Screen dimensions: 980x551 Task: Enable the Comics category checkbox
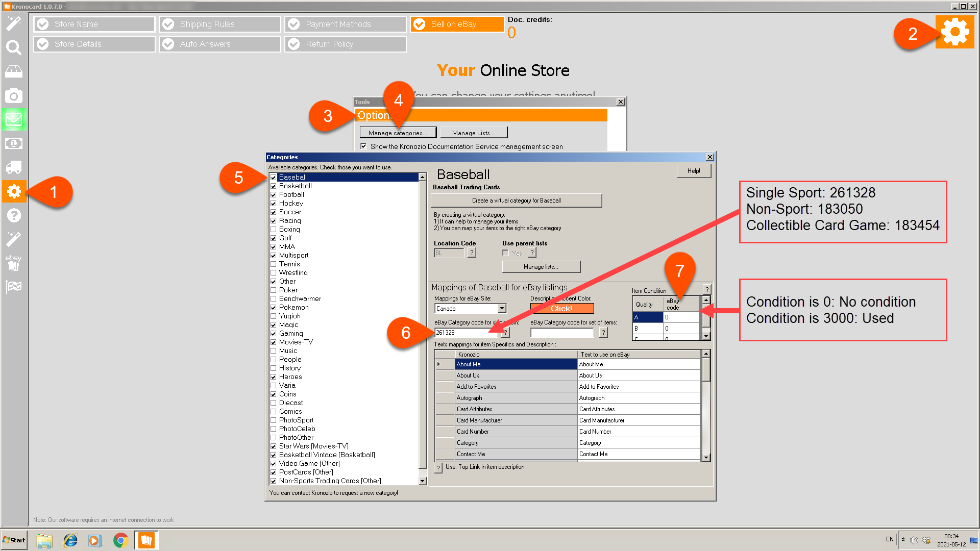point(274,412)
